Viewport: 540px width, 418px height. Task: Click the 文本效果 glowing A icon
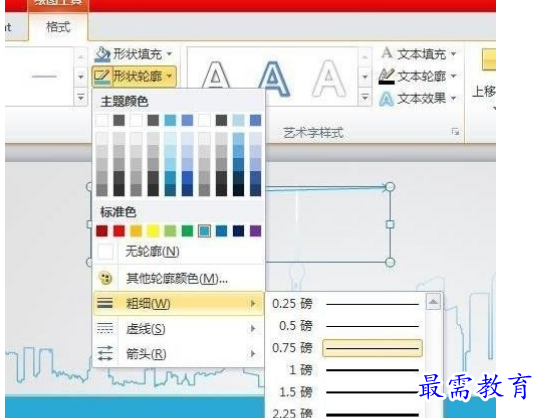386,99
